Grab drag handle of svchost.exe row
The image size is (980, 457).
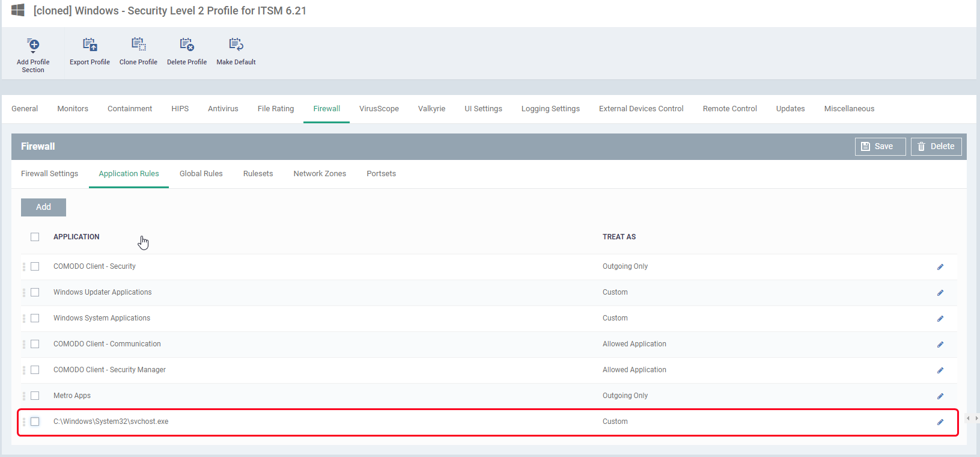click(24, 422)
